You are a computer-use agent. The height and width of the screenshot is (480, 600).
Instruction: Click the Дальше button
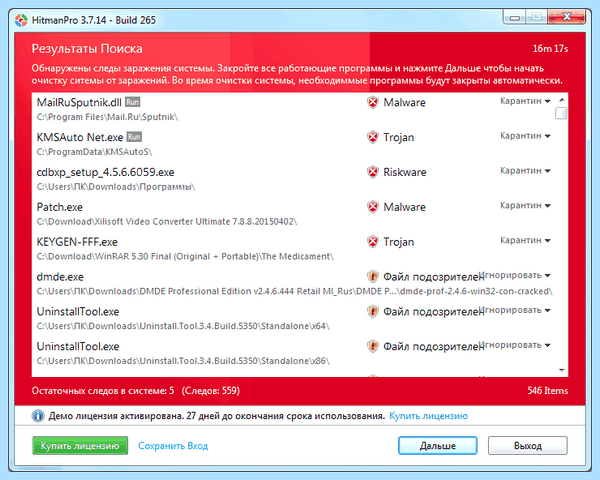tap(437, 446)
